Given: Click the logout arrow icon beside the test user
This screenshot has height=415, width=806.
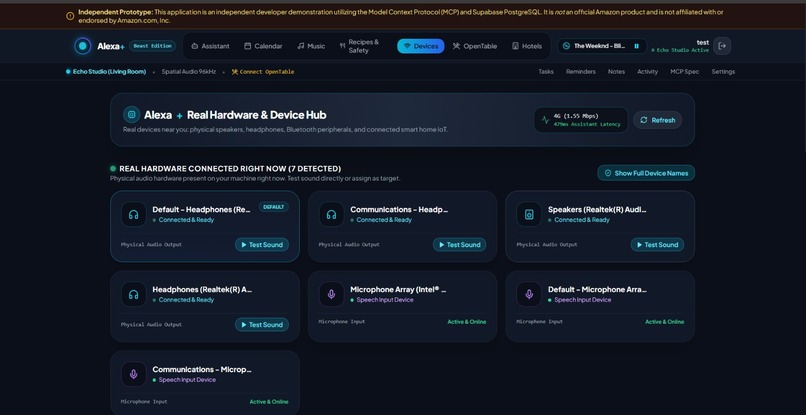Looking at the screenshot, I should [x=722, y=46].
